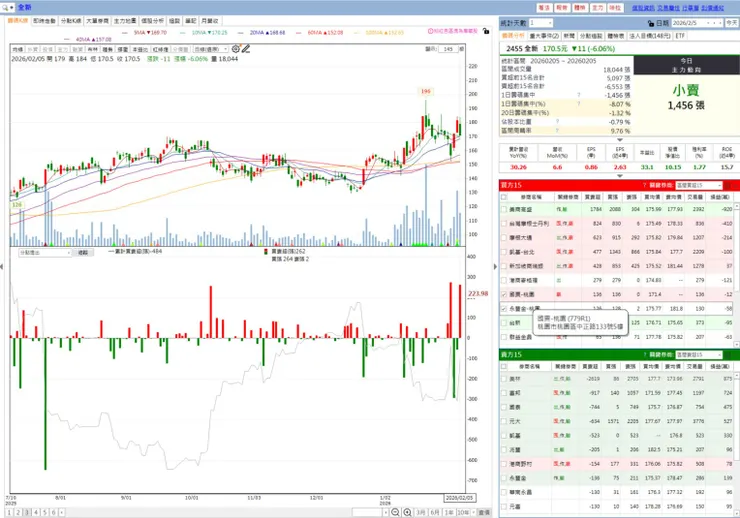Click the 交易屬性 link at top right
The width and height of the screenshot is (740, 518).
point(668,8)
